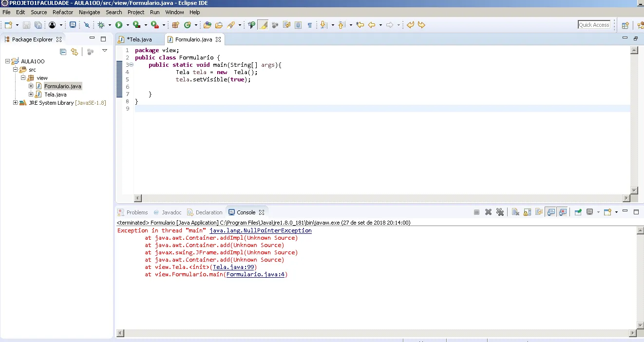The height and width of the screenshot is (342, 644).
Task: Click the Debug bug icon
Action: (x=101, y=25)
